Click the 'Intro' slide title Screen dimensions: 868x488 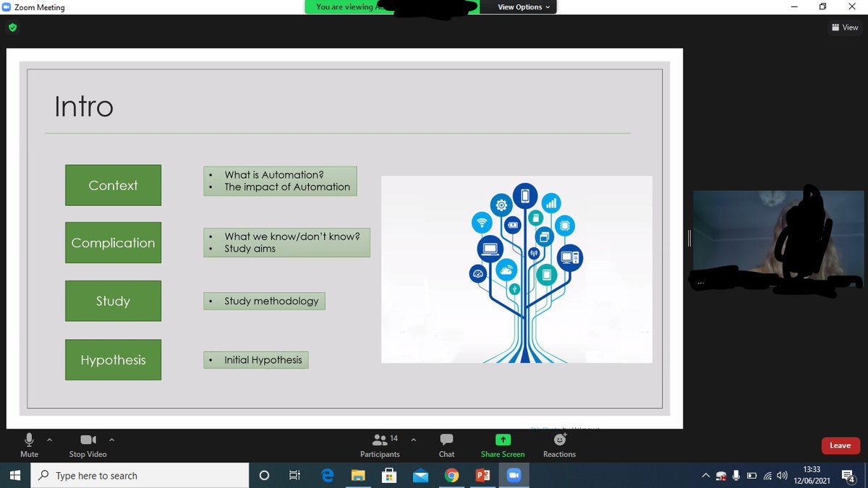84,107
